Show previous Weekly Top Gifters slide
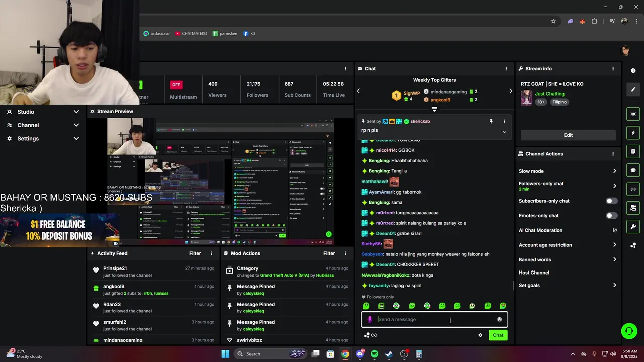This screenshot has width=644, height=362. (x=358, y=91)
